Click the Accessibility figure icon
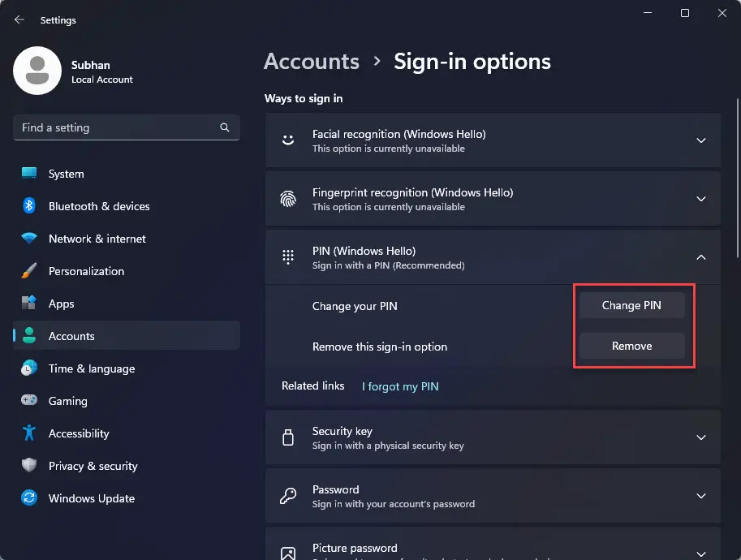Viewport: 741px width, 560px height. [x=29, y=433]
